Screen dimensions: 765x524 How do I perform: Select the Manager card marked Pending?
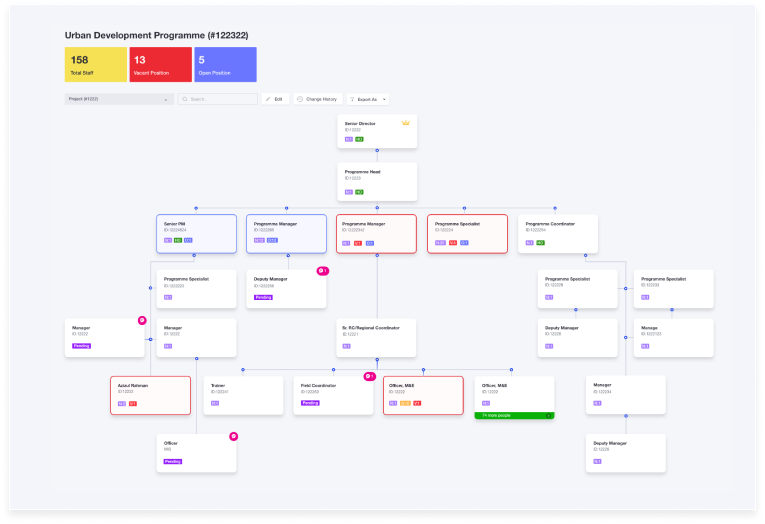pos(105,338)
